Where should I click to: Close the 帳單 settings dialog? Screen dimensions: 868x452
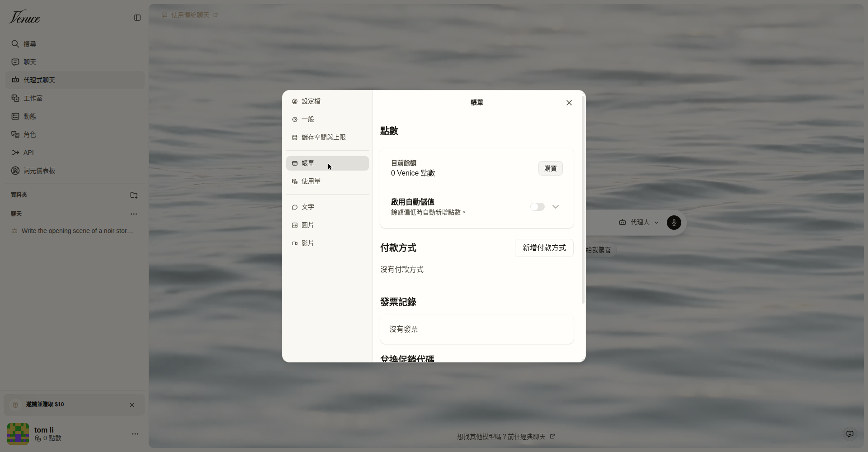pyautogui.click(x=569, y=103)
